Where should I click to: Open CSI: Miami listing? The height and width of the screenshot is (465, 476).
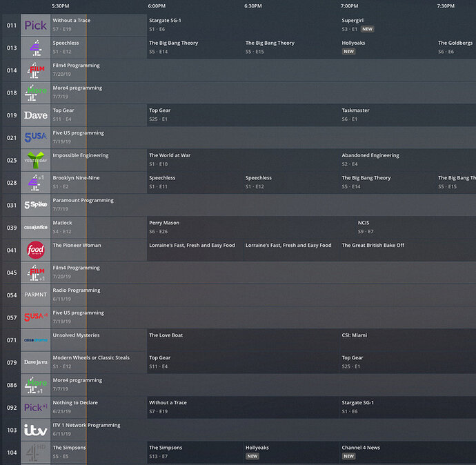click(x=408, y=339)
